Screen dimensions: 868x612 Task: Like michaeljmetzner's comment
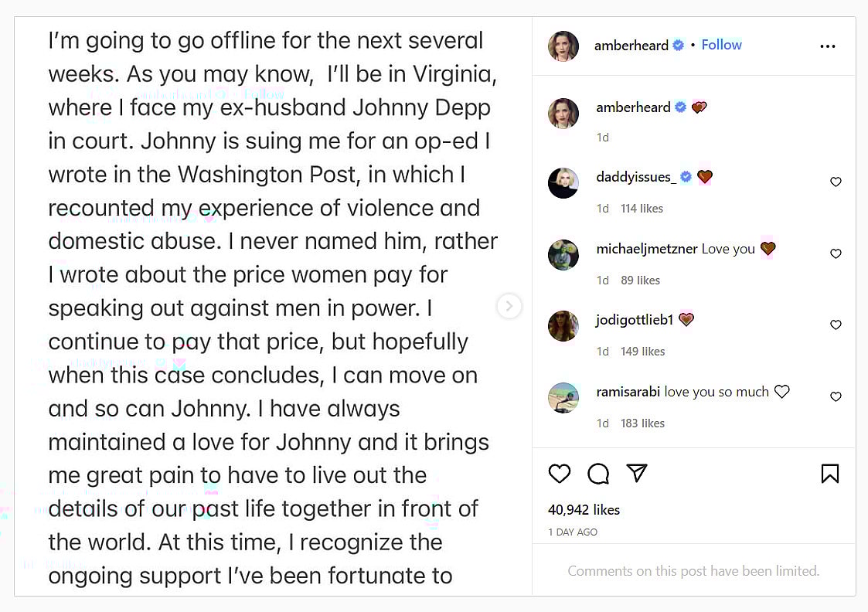(836, 253)
